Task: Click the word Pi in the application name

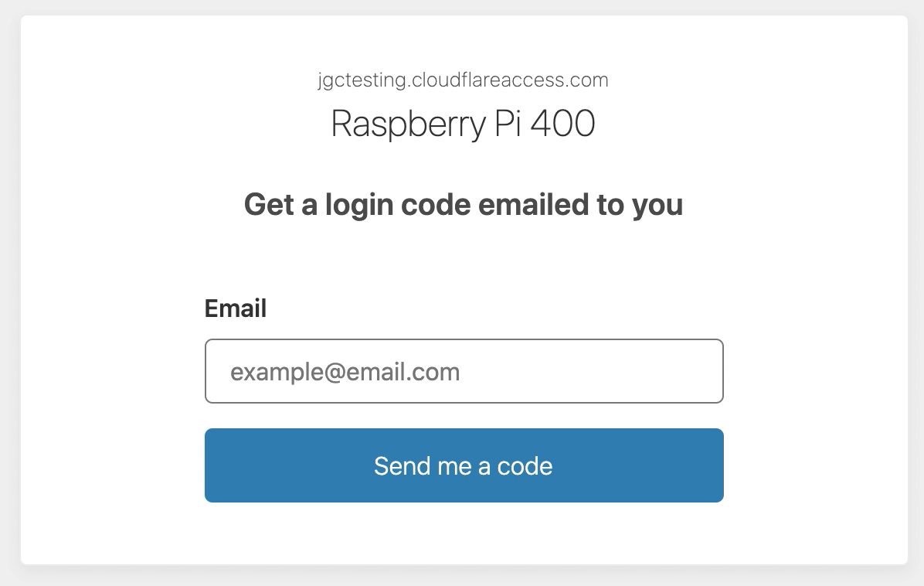Action: [506, 124]
